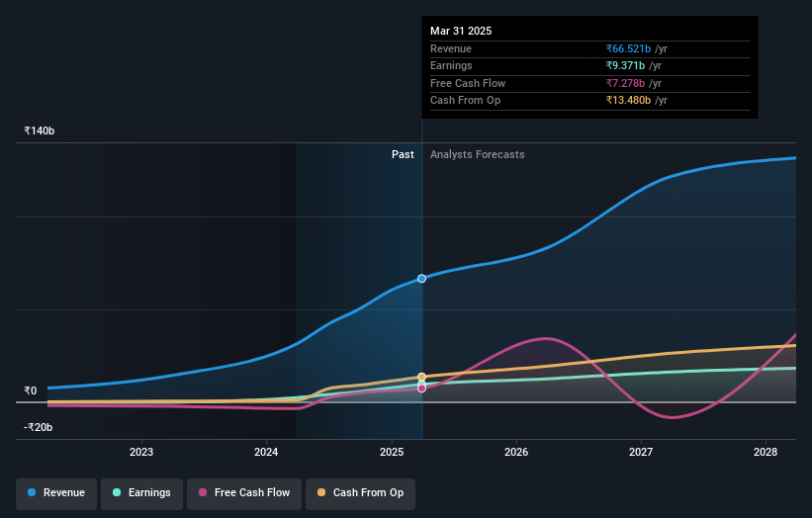Click the ₹66.521b revenue value
The height and width of the screenshot is (518, 812).
coord(628,48)
